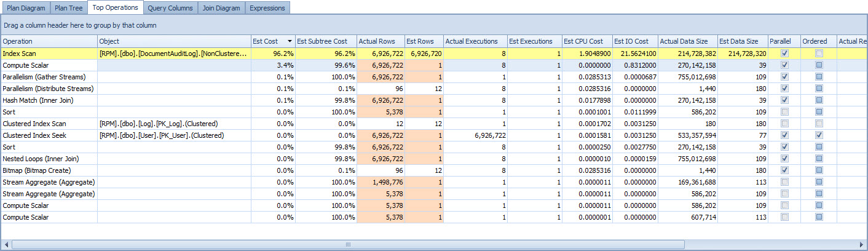This screenshot has height=251, width=868.
Task: Click the Est Cost sort arrow
Action: coord(290,41)
